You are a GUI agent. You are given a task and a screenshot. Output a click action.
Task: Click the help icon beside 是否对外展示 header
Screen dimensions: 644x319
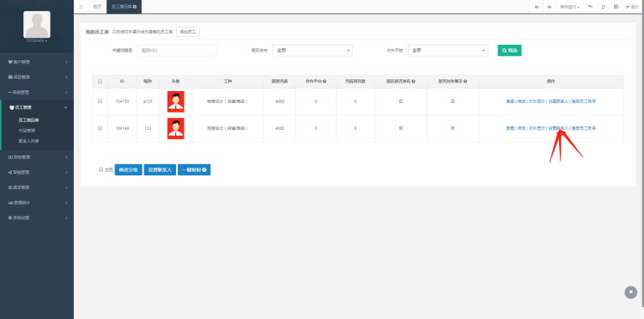tap(465, 82)
